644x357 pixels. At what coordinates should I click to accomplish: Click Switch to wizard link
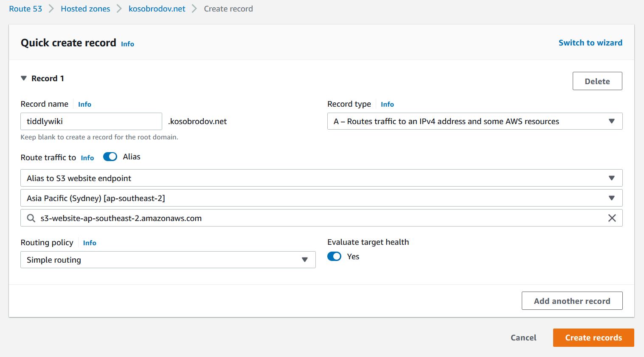[591, 42]
